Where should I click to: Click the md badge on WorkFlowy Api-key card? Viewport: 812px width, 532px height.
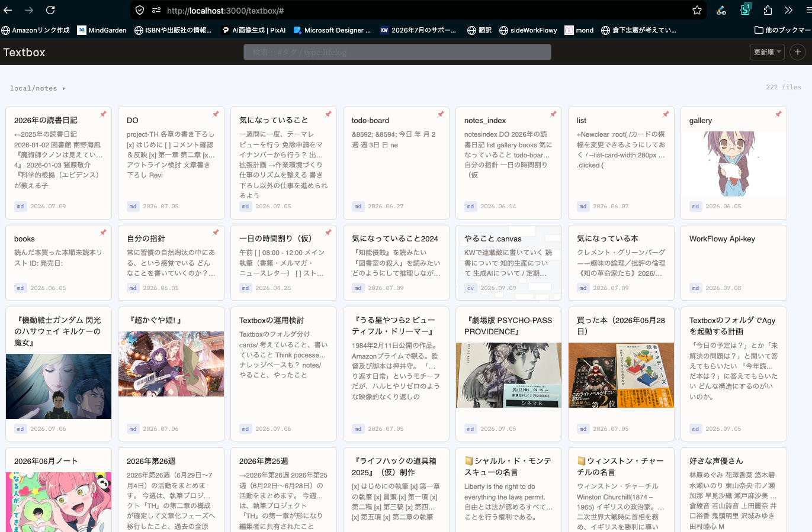(696, 288)
